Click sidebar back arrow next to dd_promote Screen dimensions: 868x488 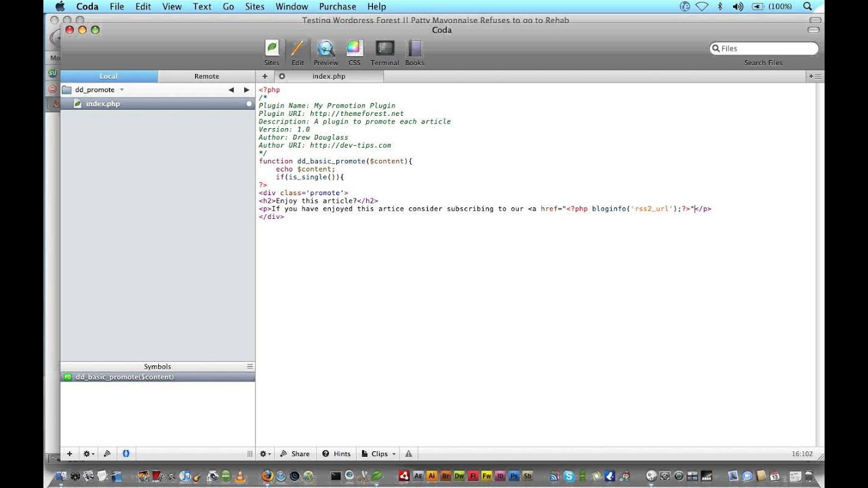click(x=231, y=89)
